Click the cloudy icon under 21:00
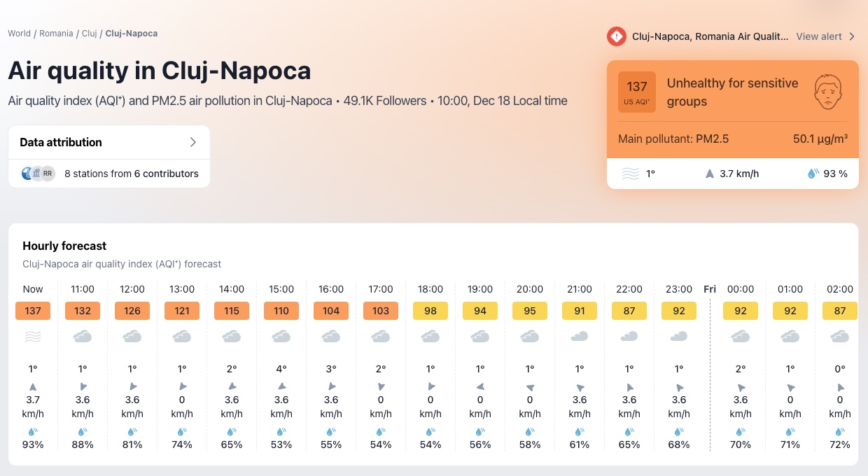Viewport: 868px width, 476px height. click(x=580, y=337)
